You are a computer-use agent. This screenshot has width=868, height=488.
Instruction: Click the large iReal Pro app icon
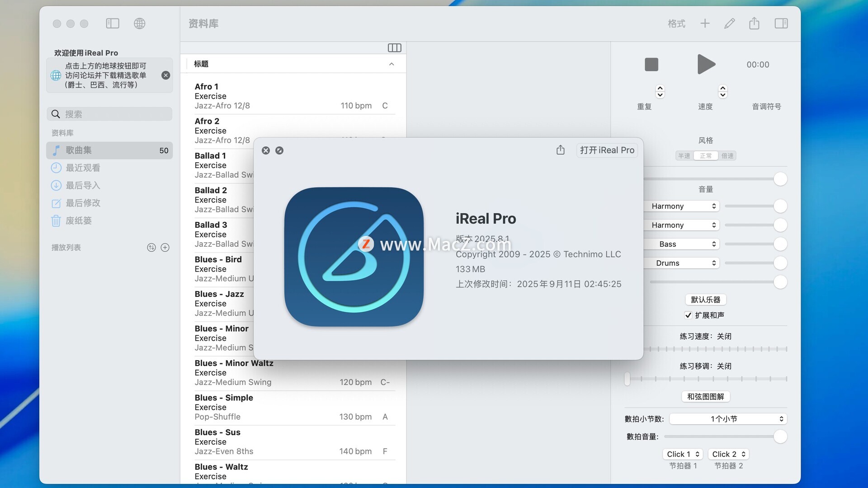point(354,257)
